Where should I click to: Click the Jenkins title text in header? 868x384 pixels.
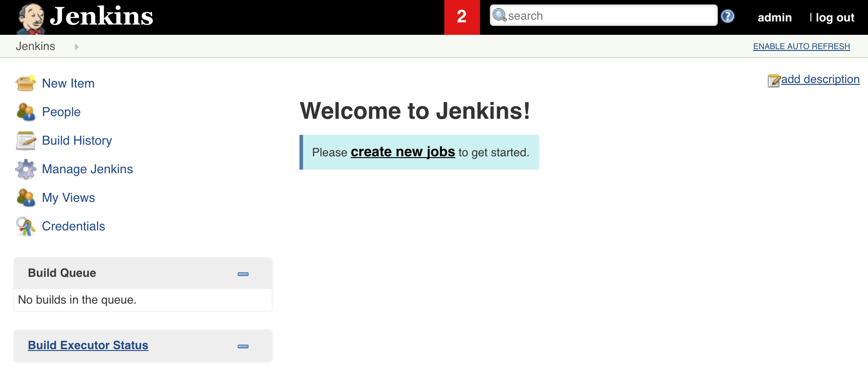[101, 16]
